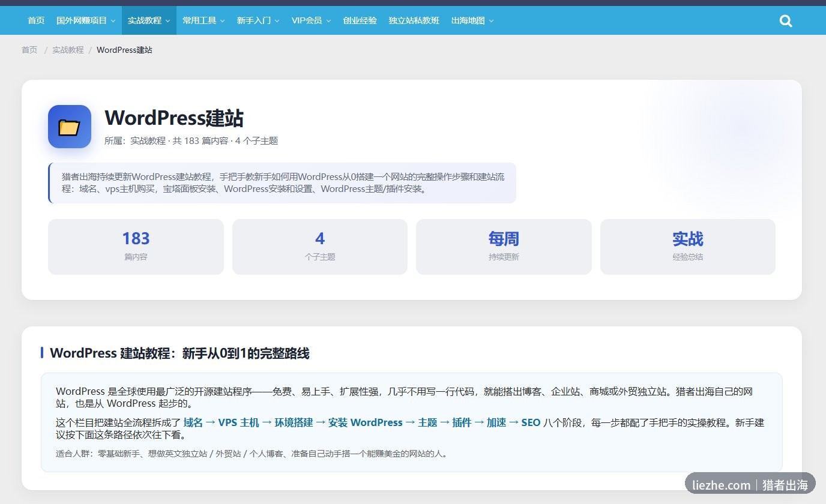Click the 所属：实战教程 subtitle line
826x504 pixels.
[x=191, y=141]
